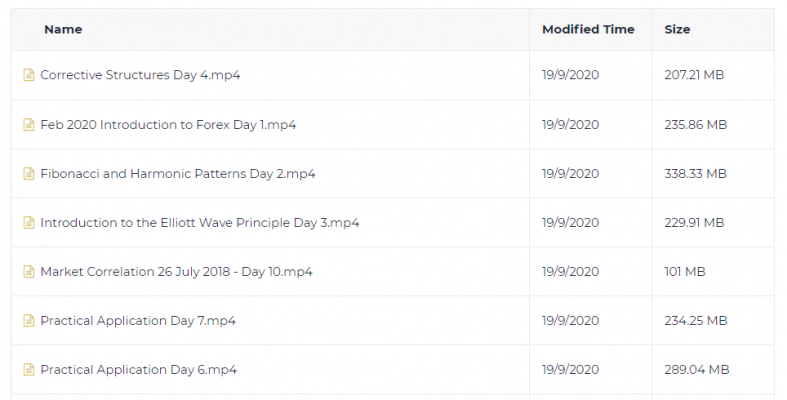Open Practical Application Day 6.mp4 file

(139, 370)
